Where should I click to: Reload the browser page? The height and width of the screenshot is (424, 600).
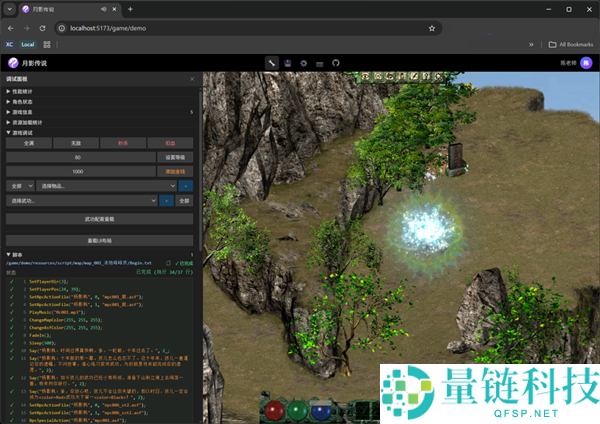point(42,28)
